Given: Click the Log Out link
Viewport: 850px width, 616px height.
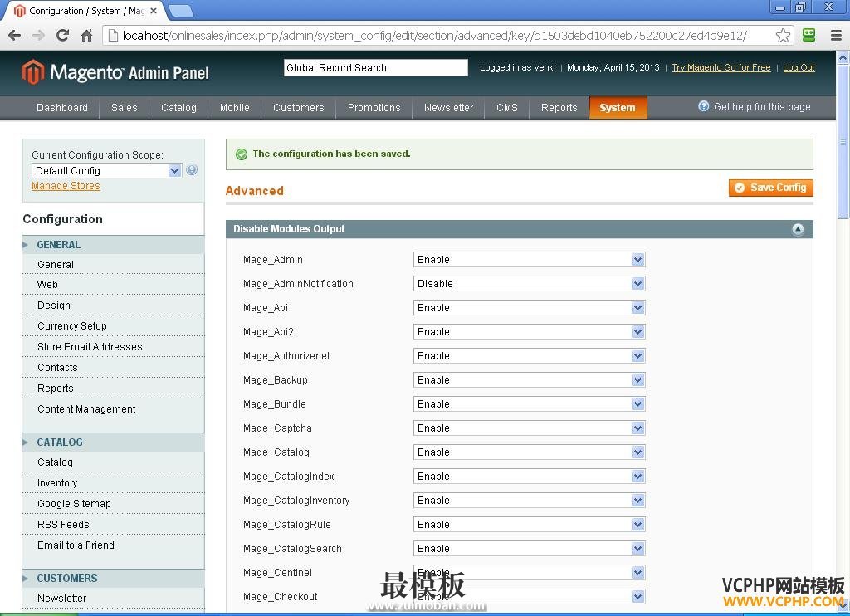Looking at the screenshot, I should (799, 67).
